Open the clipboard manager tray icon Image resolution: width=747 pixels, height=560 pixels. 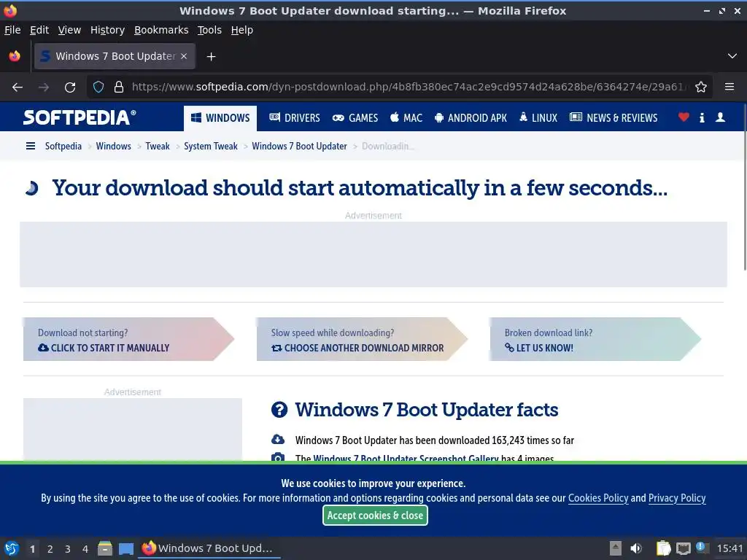(x=663, y=548)
